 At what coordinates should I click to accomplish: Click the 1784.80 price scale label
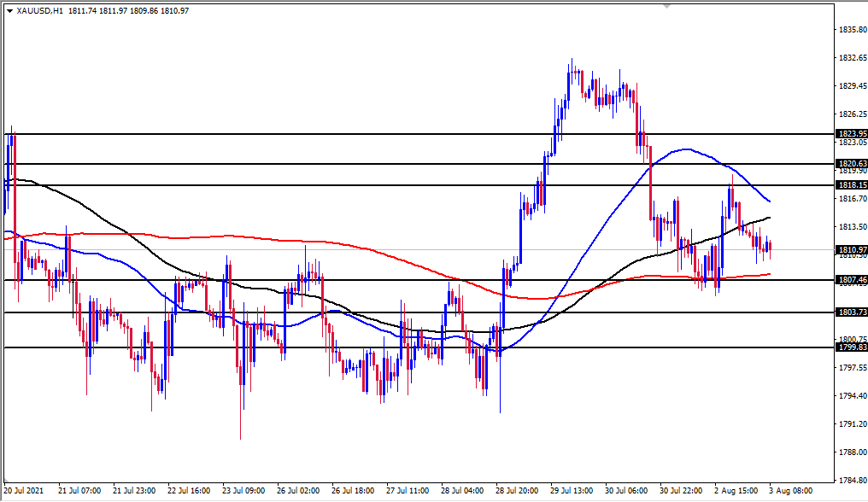pyautogui.click(x=853, y=481)
